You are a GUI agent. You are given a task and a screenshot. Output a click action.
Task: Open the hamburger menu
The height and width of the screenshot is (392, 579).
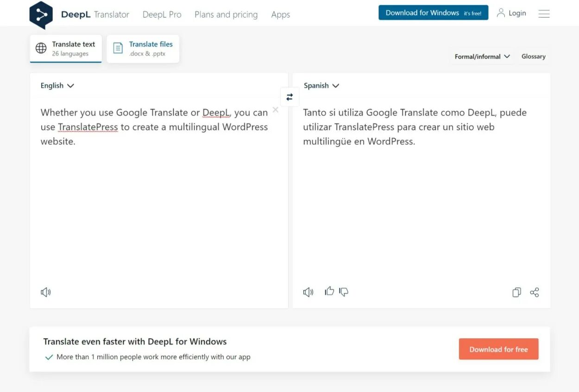544,14
